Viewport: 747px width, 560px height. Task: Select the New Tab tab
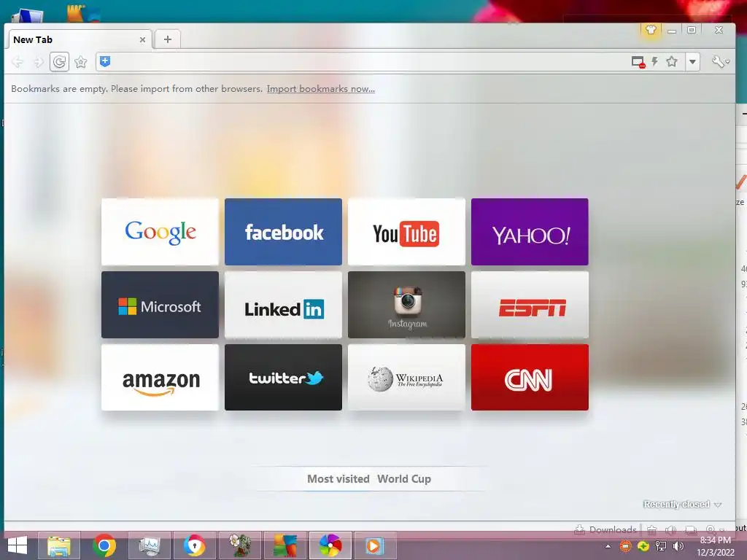point(80,39)
